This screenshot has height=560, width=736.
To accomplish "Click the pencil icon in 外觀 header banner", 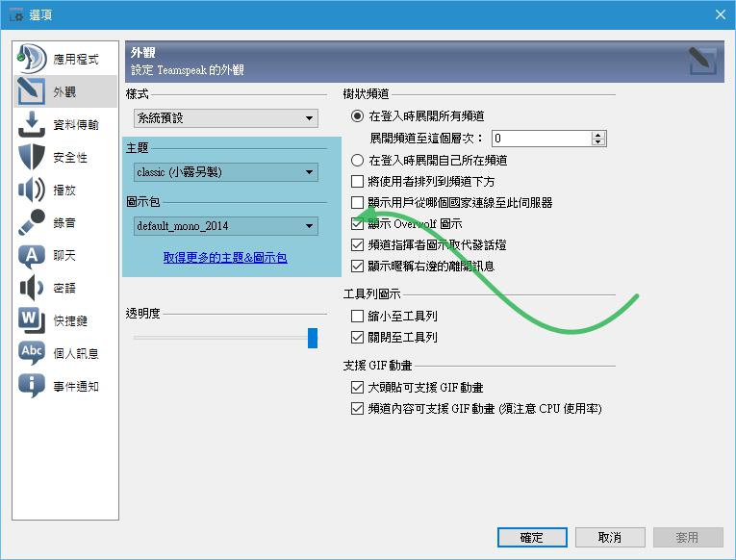I will [x=702, y=61].
